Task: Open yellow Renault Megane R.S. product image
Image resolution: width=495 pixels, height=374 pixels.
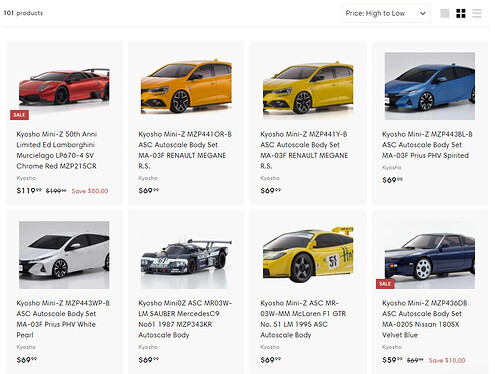Action: [x=308, y=86]
